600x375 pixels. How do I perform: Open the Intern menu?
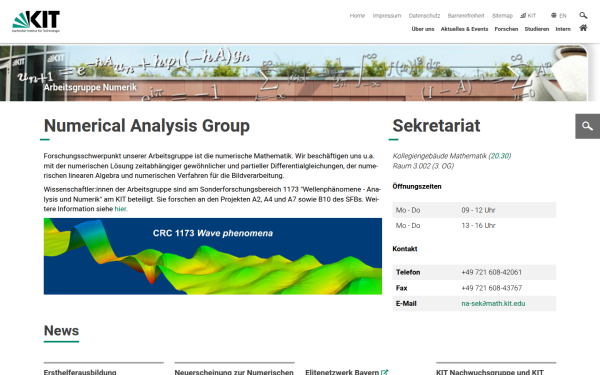(563, 29)
